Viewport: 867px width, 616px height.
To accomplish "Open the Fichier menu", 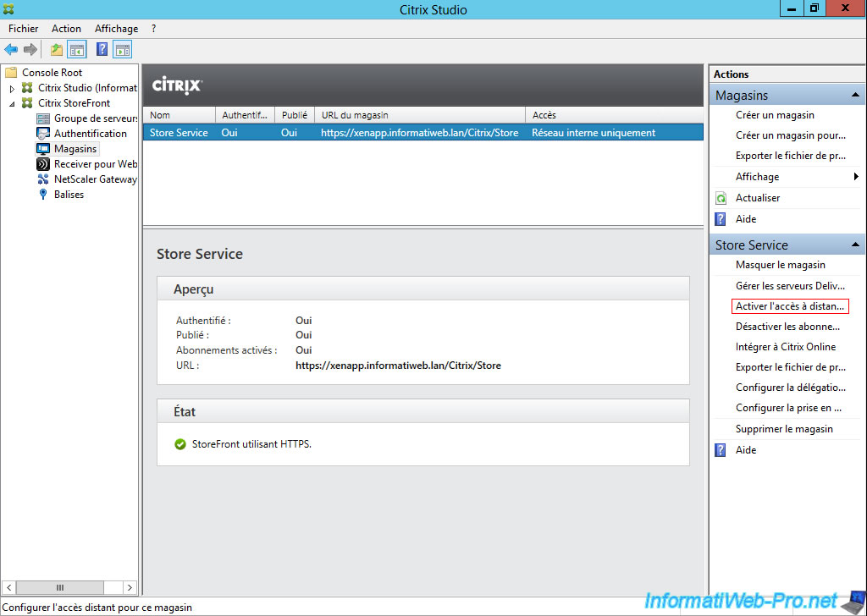I will (x=23, y=29).
